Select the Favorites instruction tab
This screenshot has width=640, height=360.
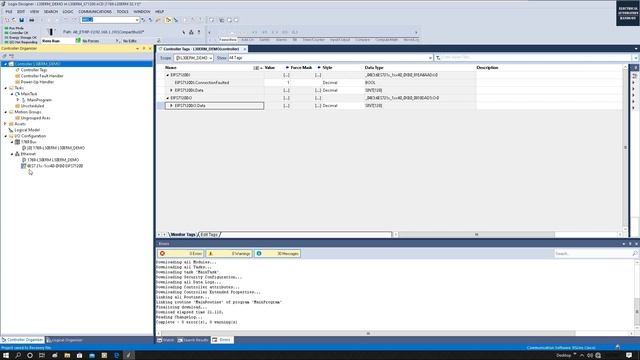228,40
